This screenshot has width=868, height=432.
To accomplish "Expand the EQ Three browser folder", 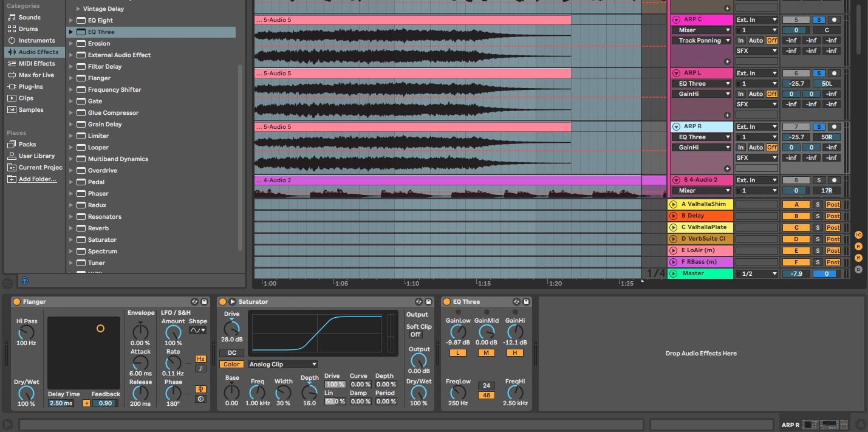I will click(71, 32).
